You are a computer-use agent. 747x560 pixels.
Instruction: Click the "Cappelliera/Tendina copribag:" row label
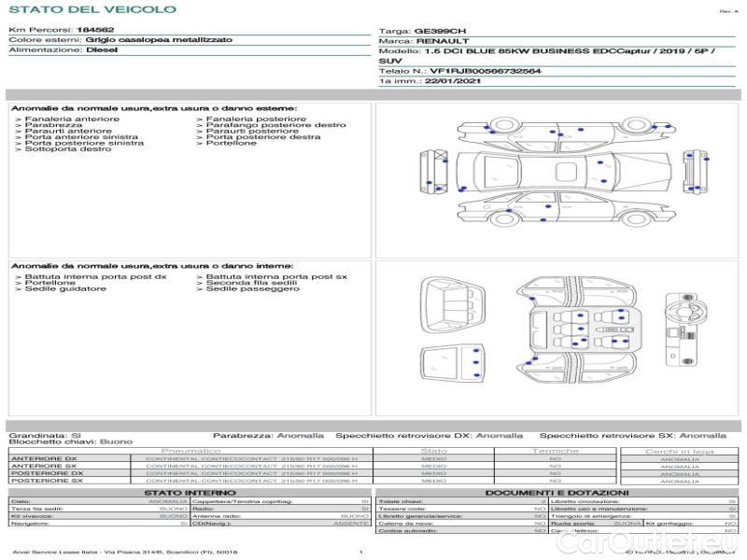242,501
